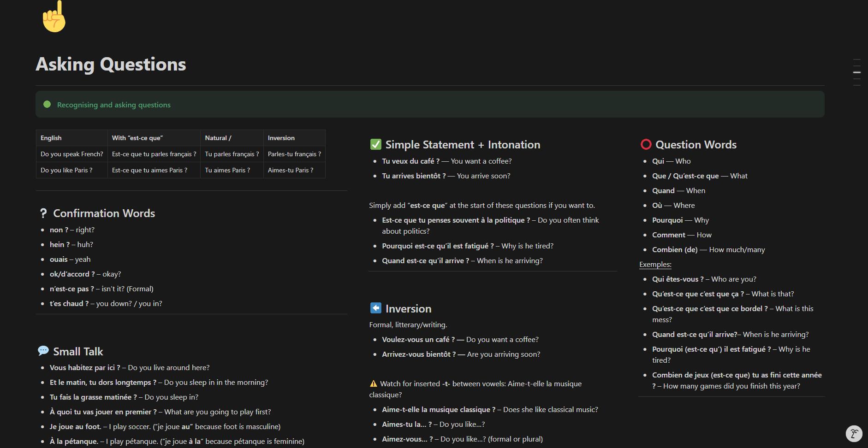Click the 'Natural /' column header
Viewport: 868px width, 448px height.
click(218, 138)
